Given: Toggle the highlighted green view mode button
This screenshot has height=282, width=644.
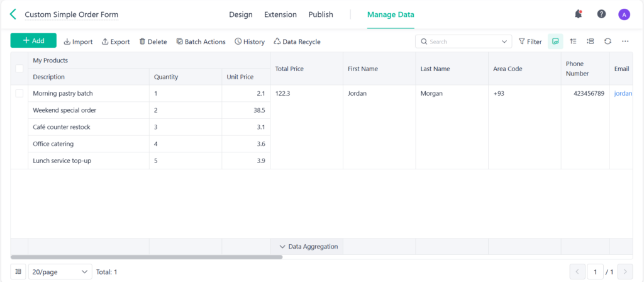Looking at the screenshot, I should pos(555,42).
